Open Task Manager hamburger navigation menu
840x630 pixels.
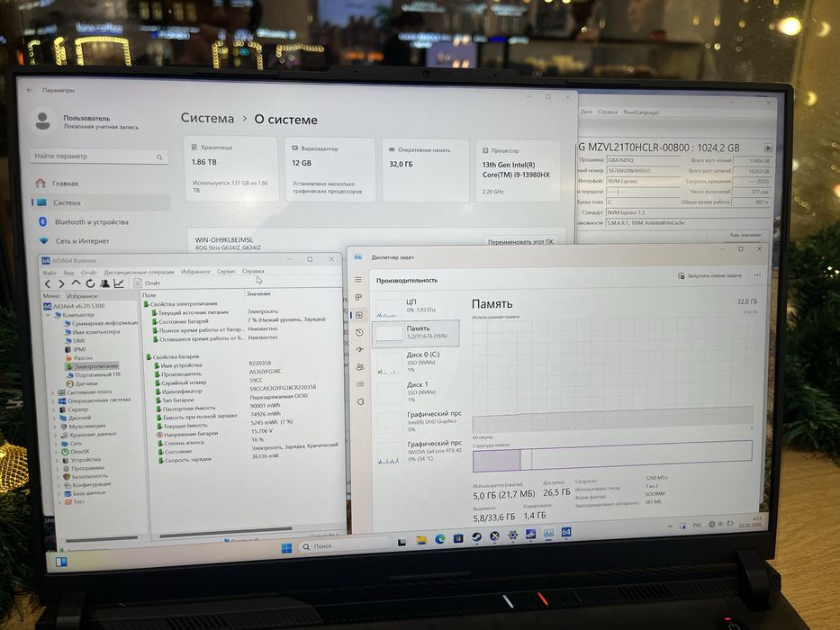(357, 280)
